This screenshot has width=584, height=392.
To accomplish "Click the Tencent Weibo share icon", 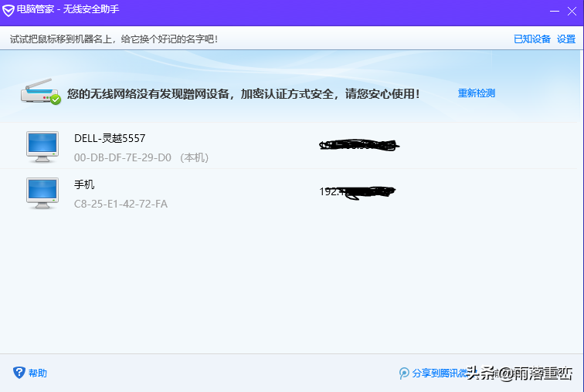I will 404,373.
